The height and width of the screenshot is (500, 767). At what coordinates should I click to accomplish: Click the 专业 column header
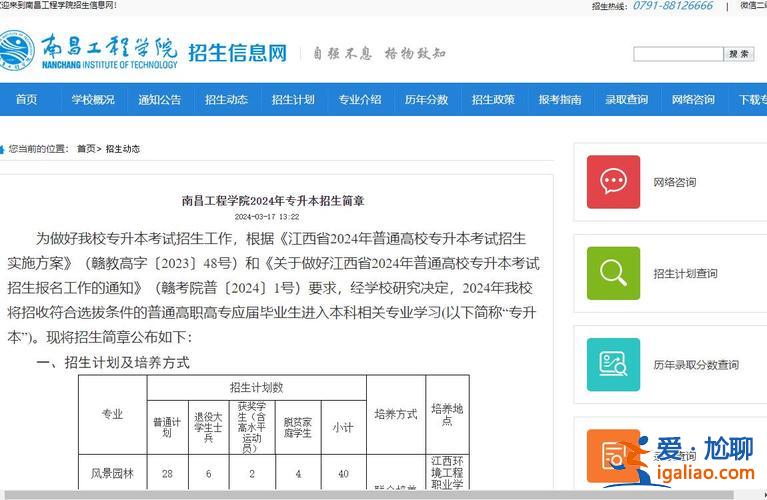(113, 414)
